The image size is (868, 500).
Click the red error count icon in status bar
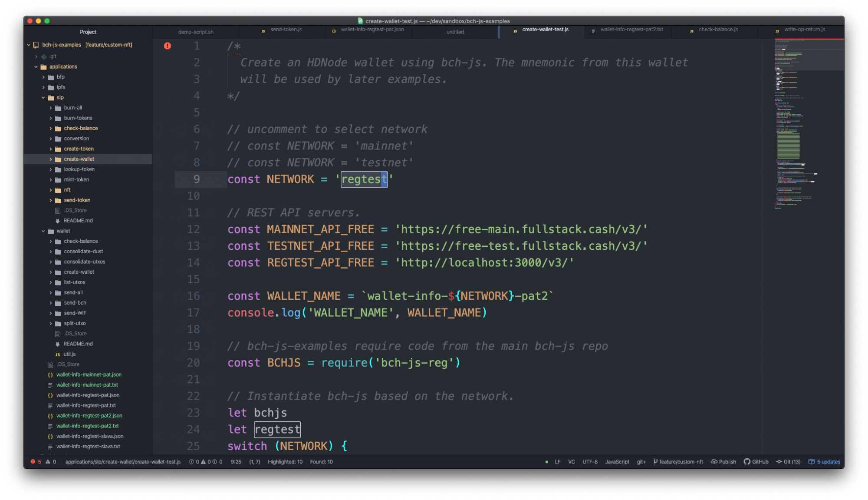[33, 462]
